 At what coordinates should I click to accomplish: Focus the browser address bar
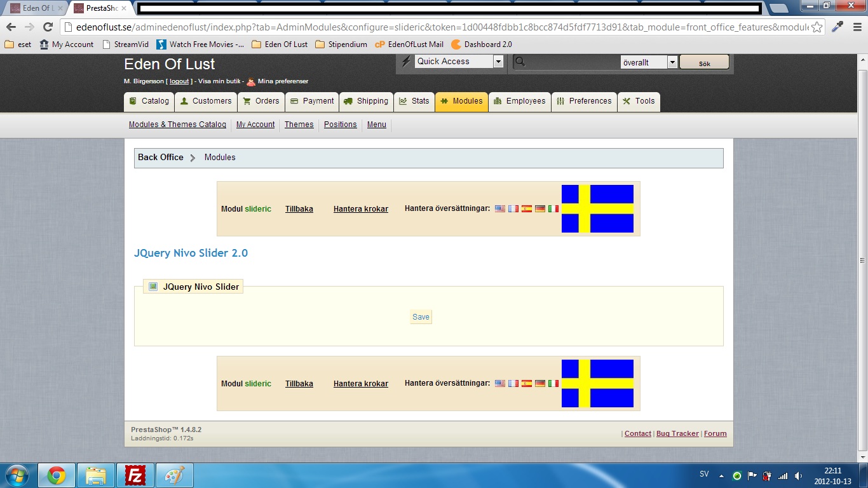coord(442,27)
